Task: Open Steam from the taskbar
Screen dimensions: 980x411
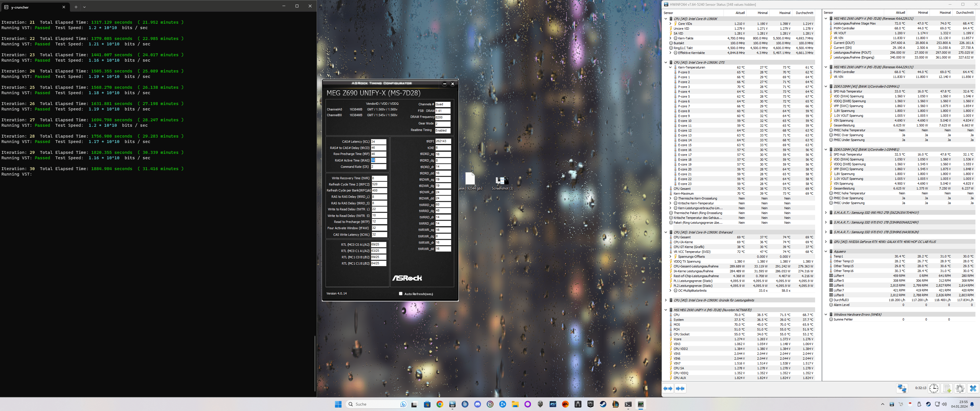Action: click(x=603, y=404)
